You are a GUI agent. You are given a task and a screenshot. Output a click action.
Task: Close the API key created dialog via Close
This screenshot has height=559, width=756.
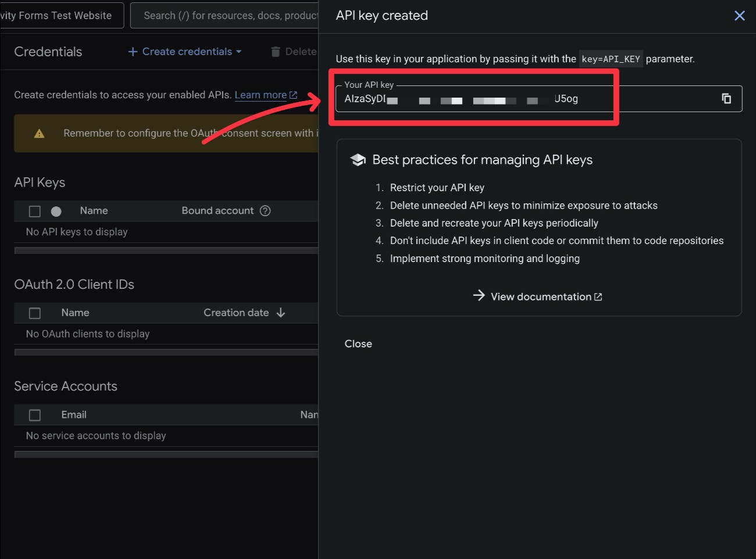358,343
